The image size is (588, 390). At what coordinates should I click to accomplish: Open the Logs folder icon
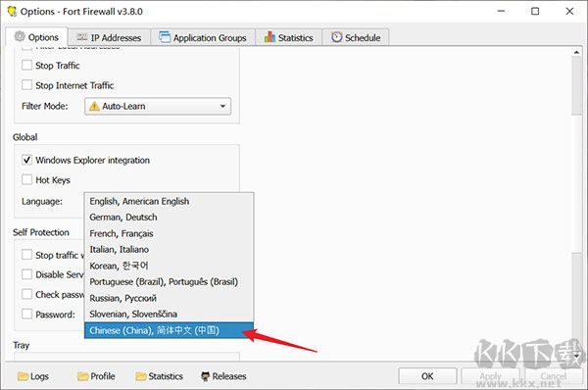pyautogui.click(x=23, y=375)
